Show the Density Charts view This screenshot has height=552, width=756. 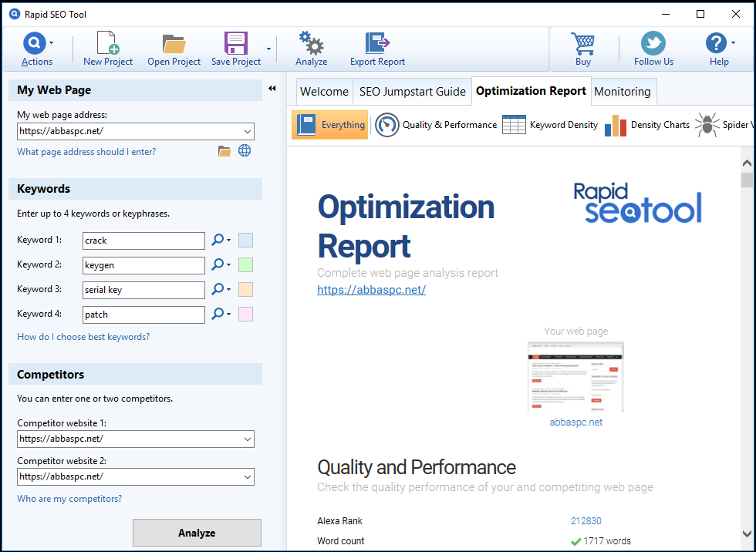tap(647, 125)
